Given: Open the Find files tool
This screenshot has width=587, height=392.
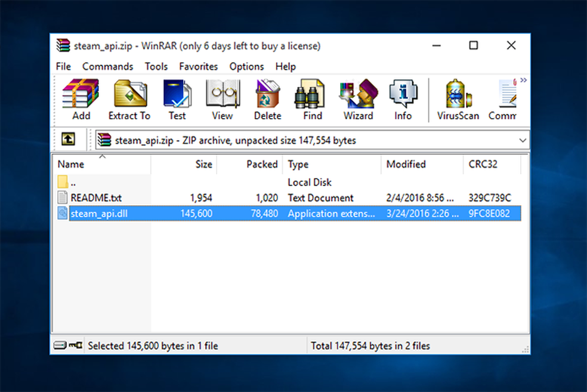Looking at the screenshot, I should pyautogui.click(x=312, y=100).
